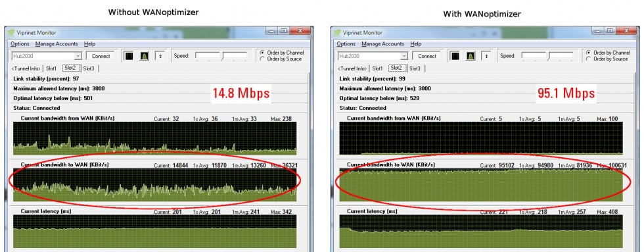Close the right Viprinet Monitor window
Screen dimensions: 644x252
point(626,31)
